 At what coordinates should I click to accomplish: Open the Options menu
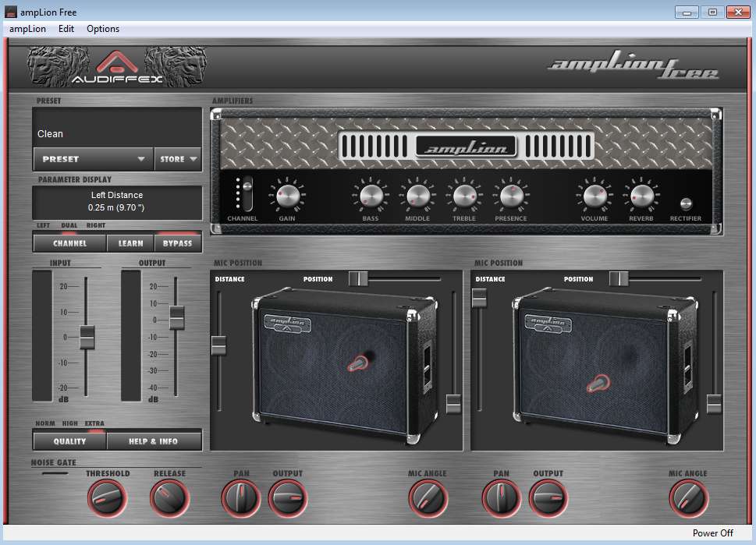[103, 29]
